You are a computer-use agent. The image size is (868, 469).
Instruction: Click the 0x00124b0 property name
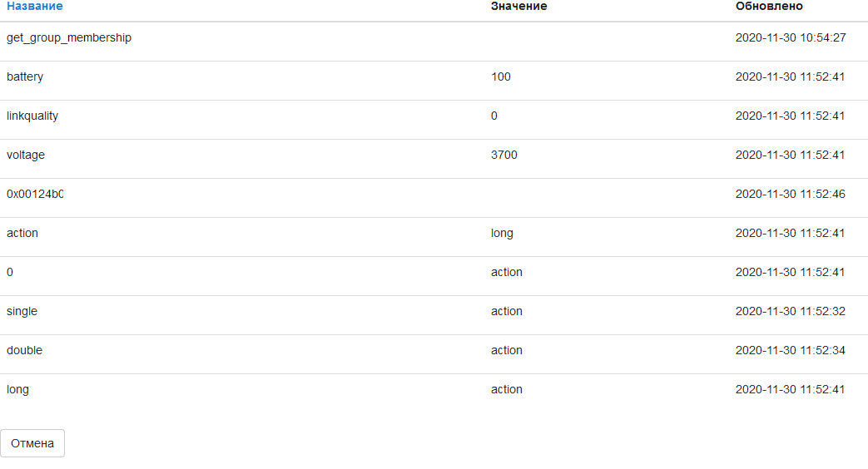click(35, 195)
